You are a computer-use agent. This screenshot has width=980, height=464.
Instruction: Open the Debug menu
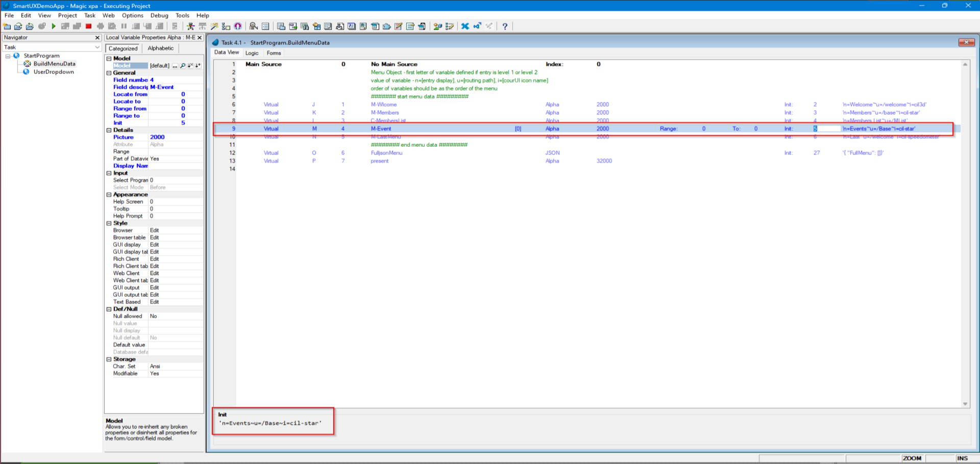tap(159, 15)
